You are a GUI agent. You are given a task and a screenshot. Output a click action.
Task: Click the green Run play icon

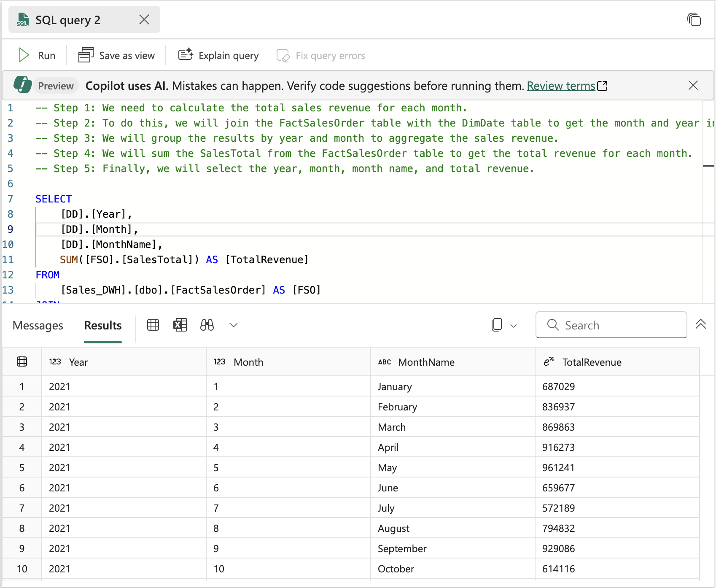pos(24,55)
